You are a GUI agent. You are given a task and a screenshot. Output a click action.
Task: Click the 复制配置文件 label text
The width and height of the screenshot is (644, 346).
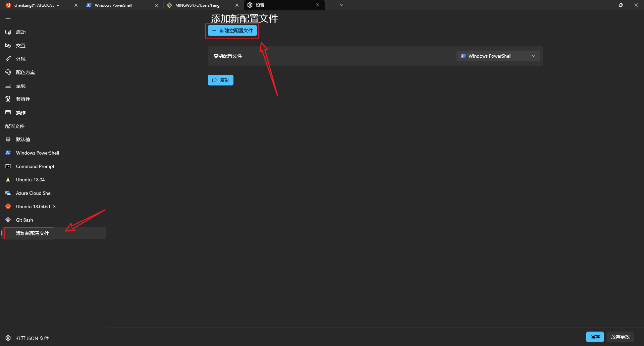(228, 56)
